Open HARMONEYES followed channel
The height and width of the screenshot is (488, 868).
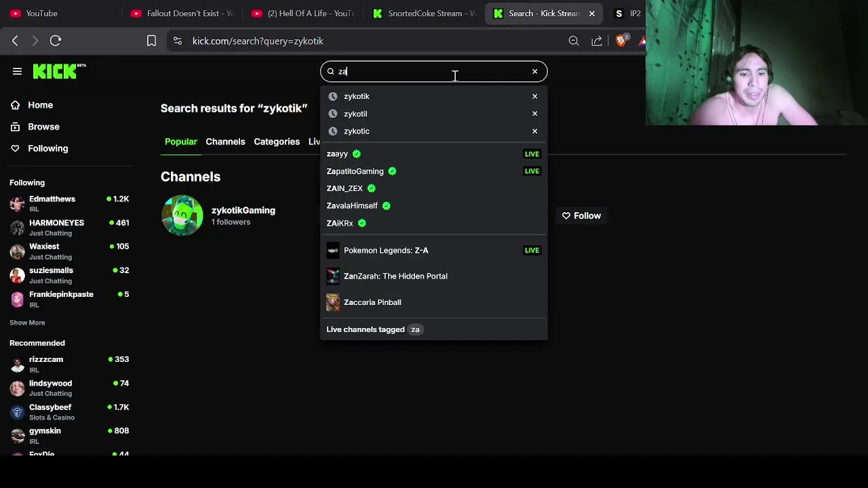coord(68,228)
